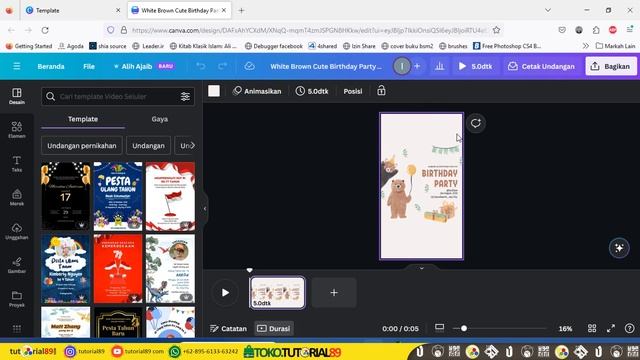
Task: Click the 16% zoom level
Action: [x=565, y=329]
